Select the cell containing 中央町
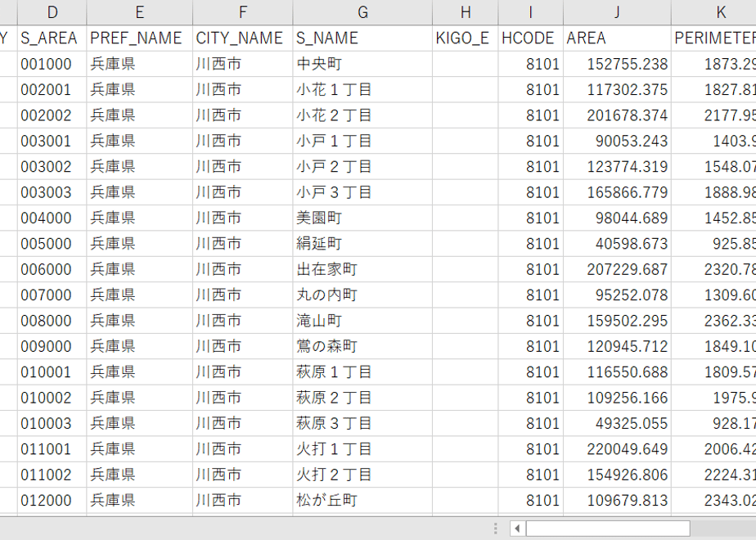Image resolution: width=756 pixels, height=540 pixels. click(362, 64)
